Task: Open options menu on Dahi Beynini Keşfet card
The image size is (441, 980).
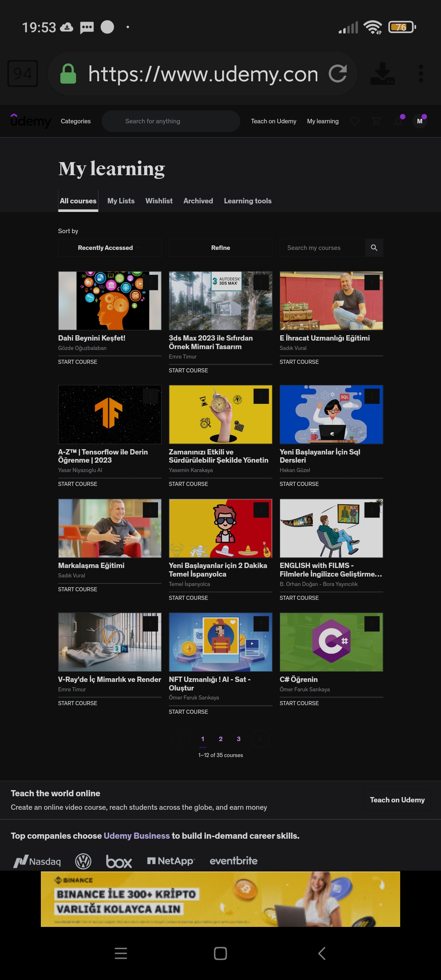Action: (x=150, y=282)
